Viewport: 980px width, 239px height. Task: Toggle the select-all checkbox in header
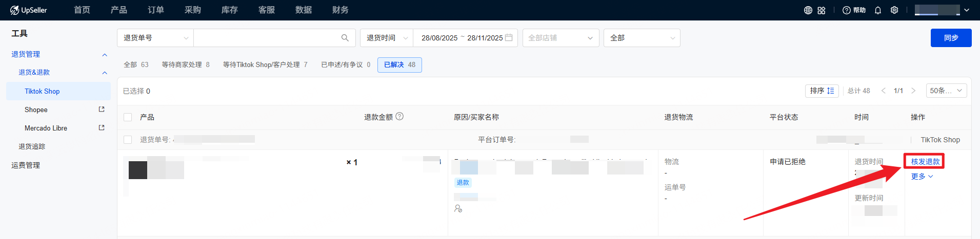pyautogui.click(x=128, y=117)
